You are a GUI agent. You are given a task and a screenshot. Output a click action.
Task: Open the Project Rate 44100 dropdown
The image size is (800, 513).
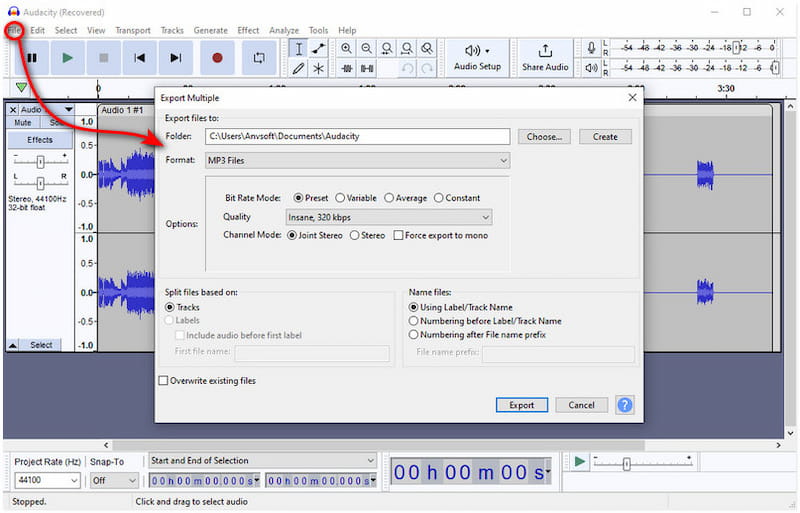pos(45,480)
